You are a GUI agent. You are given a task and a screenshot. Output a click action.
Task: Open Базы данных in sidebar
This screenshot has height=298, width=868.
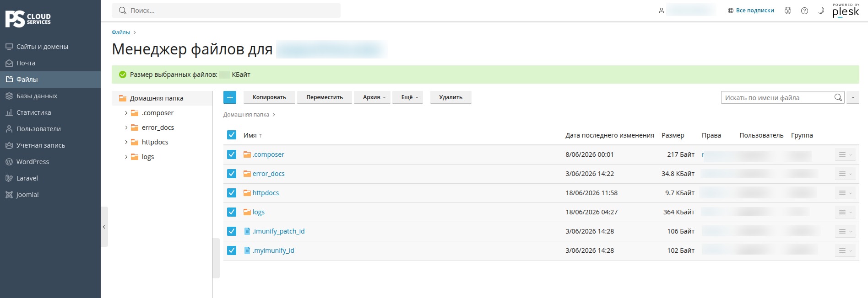click(50, 96)
